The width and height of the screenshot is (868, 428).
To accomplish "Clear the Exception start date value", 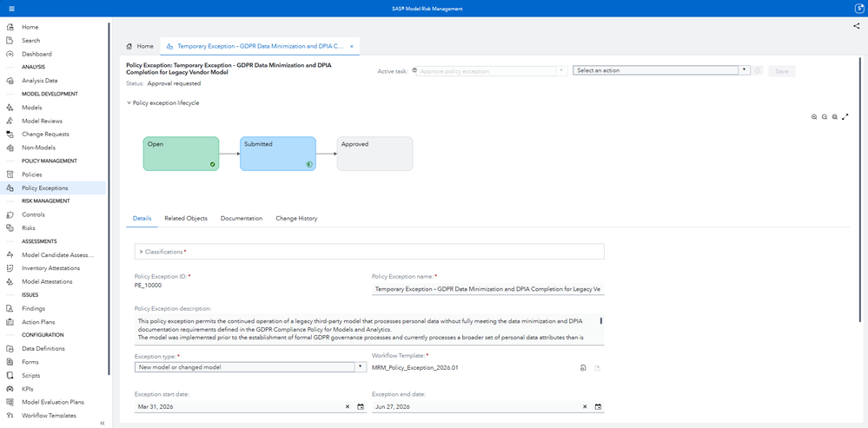I will 348,407.
